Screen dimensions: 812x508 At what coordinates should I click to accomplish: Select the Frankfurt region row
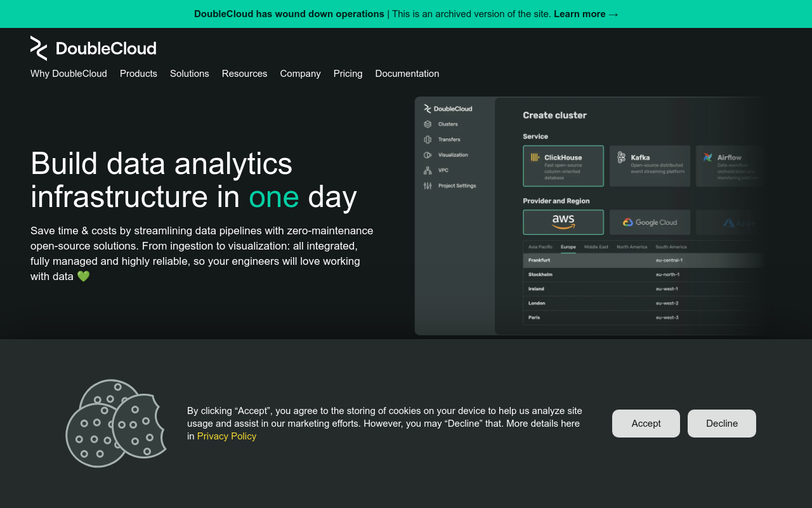coord(643,260)
